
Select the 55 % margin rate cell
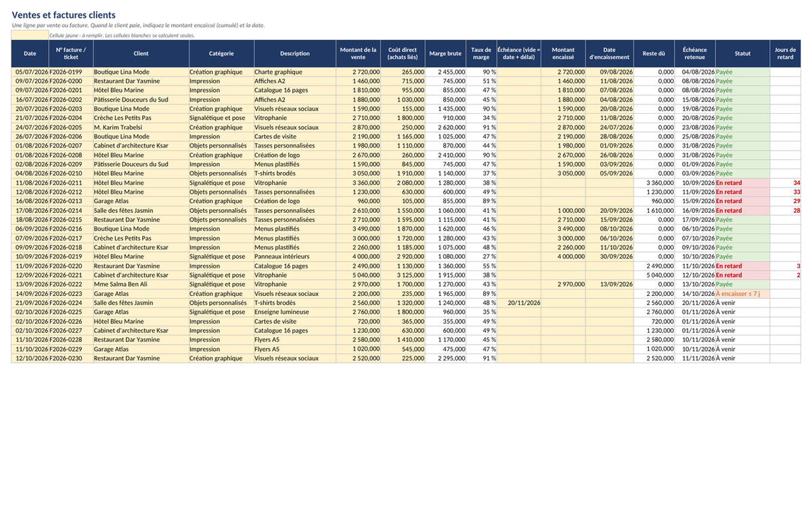click(x=481, y=266)
